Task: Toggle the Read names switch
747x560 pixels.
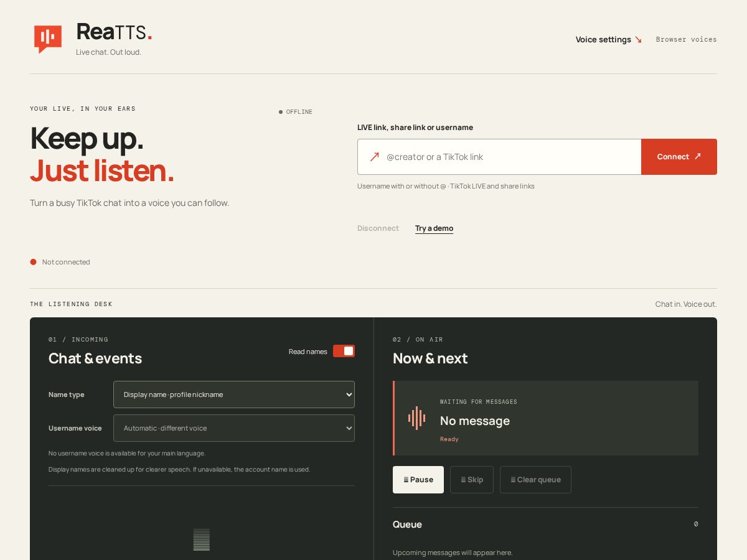Action: tap(344, 351)
